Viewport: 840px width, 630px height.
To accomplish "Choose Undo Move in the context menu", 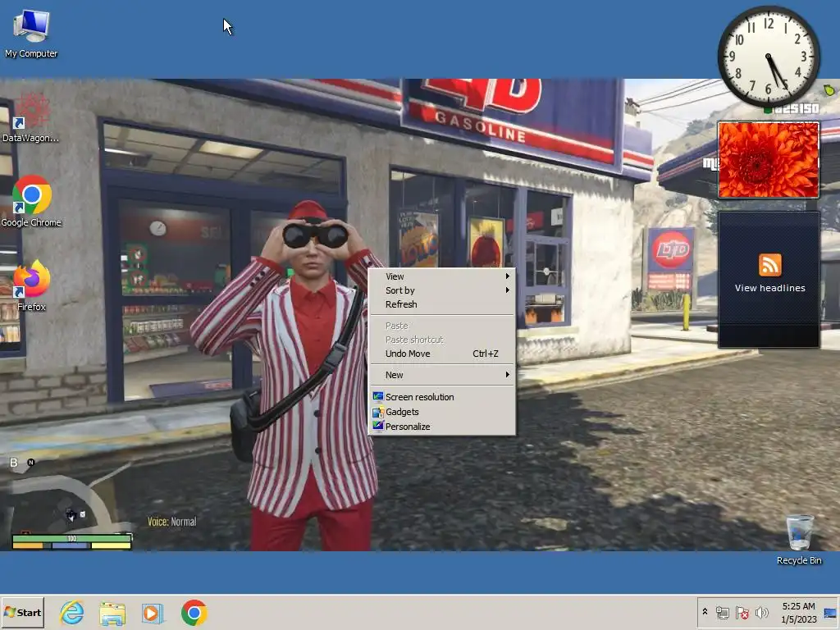I will pos(443,354).
